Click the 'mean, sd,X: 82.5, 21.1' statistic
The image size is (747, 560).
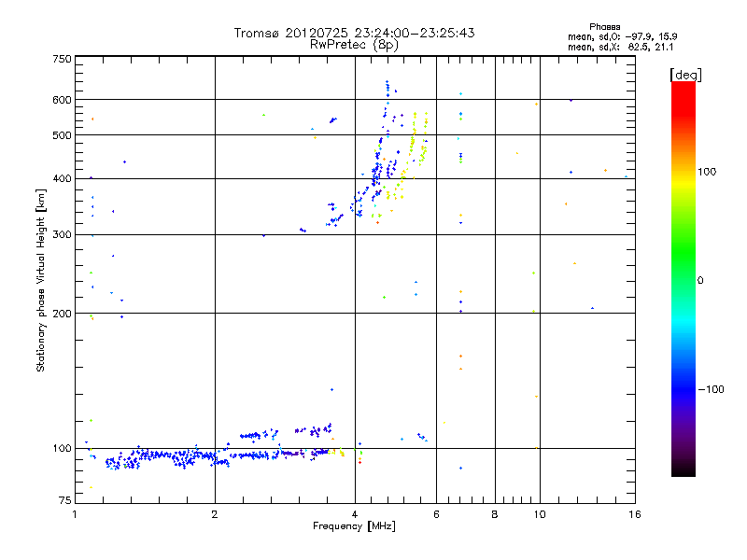coord(620,47)
